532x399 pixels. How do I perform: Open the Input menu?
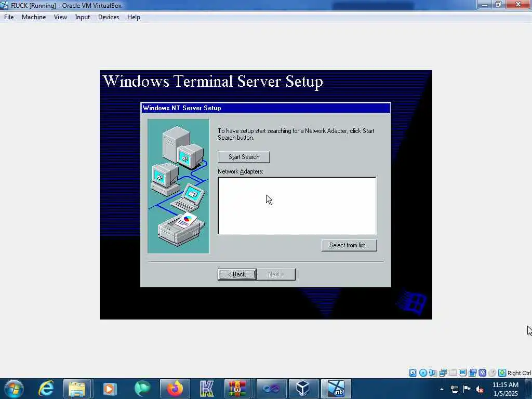point(82,17)
